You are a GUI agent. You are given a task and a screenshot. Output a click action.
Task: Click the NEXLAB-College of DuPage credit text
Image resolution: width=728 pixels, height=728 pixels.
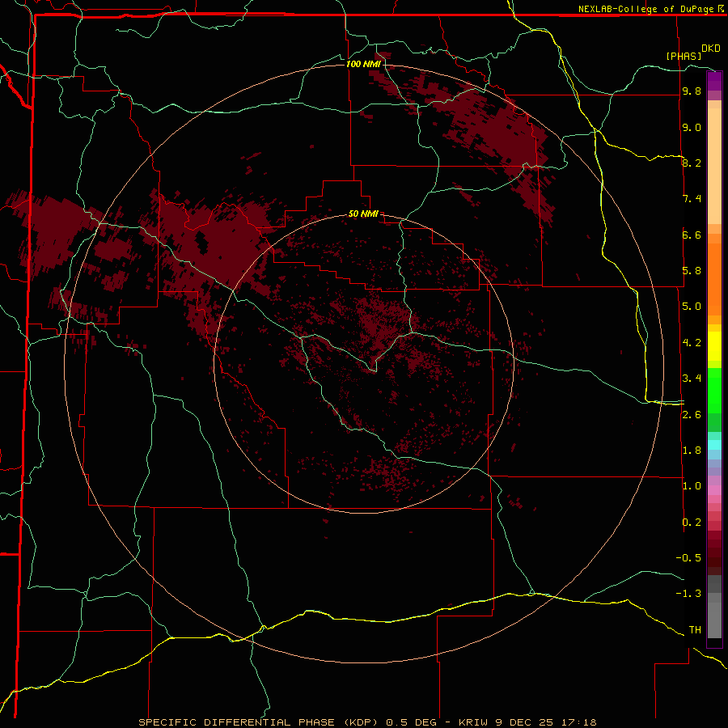point(645,9)
